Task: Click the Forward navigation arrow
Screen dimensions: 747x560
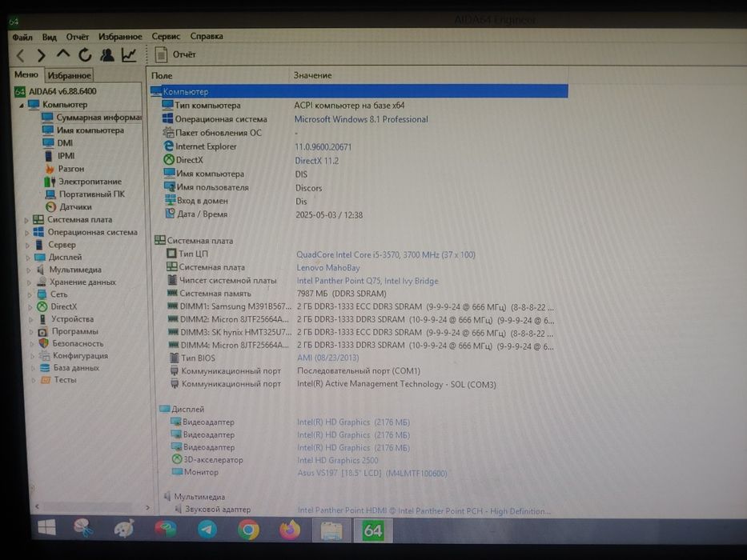Action: point(42,56)
